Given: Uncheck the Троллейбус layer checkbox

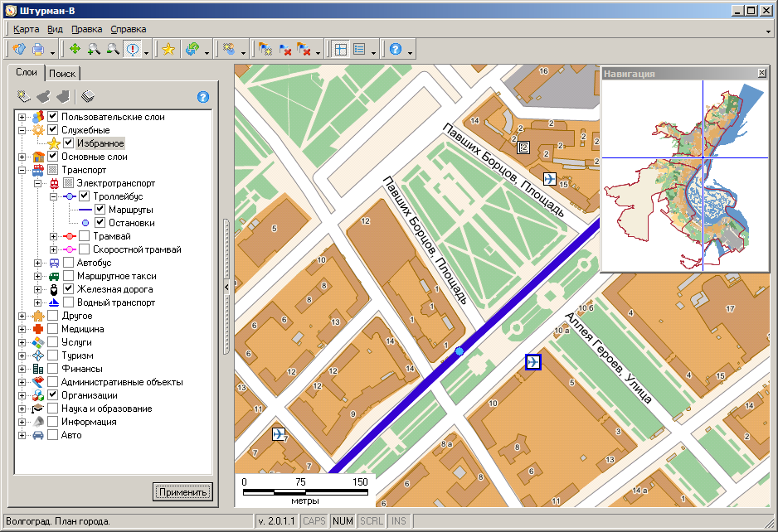Looking at the screenshot, I should point(85,196).
